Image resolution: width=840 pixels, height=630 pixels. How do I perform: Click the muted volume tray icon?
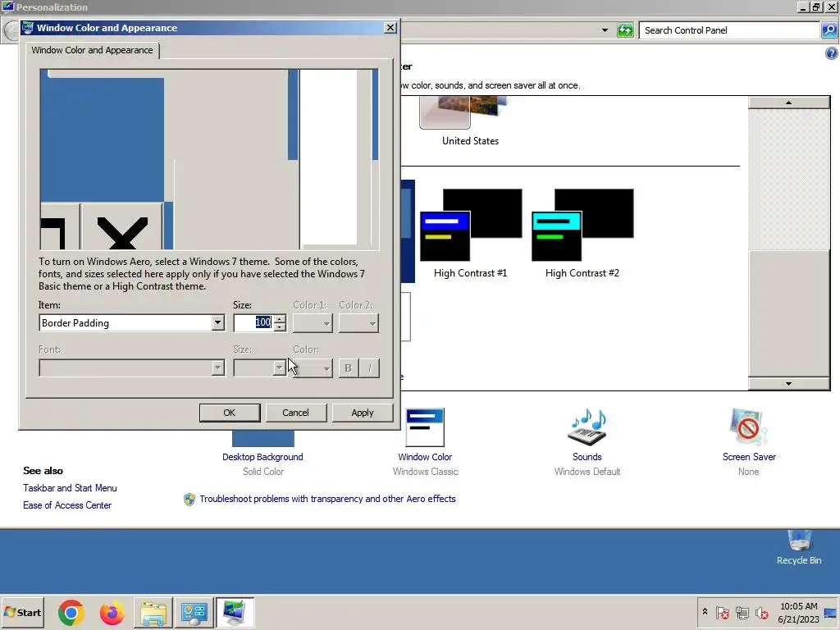coord(761,612)
